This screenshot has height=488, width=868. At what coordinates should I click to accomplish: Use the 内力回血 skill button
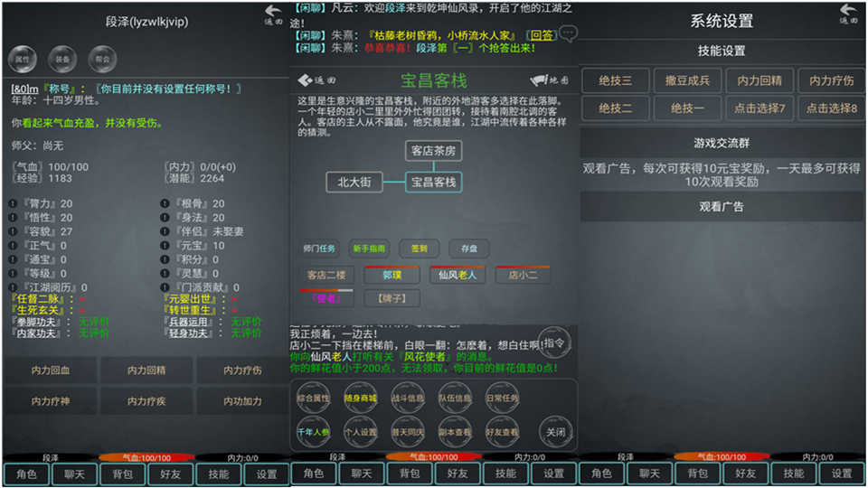pos(51,371)
